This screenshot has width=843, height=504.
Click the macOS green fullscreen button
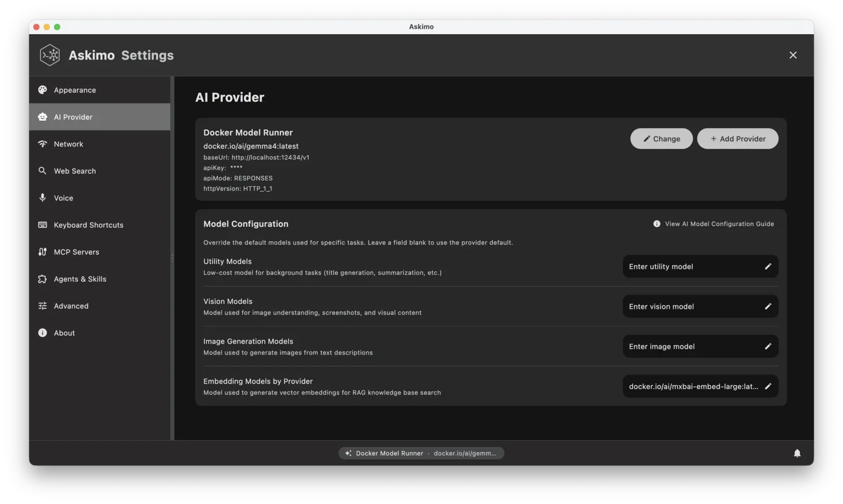click(57, 27)
